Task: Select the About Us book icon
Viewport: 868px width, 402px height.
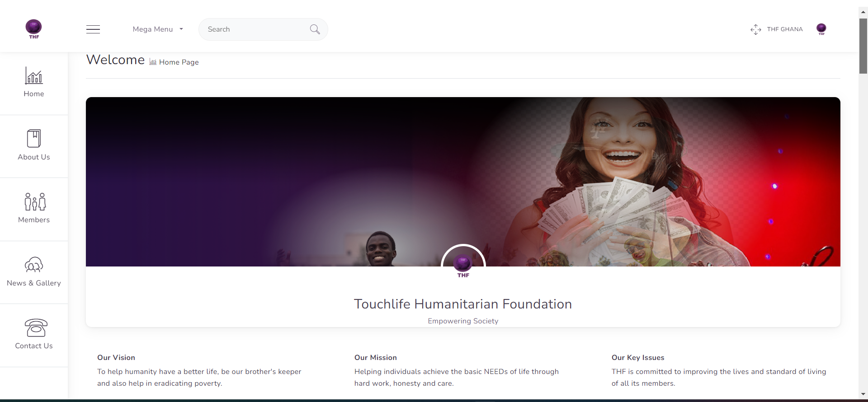Action: coord(34,138)
